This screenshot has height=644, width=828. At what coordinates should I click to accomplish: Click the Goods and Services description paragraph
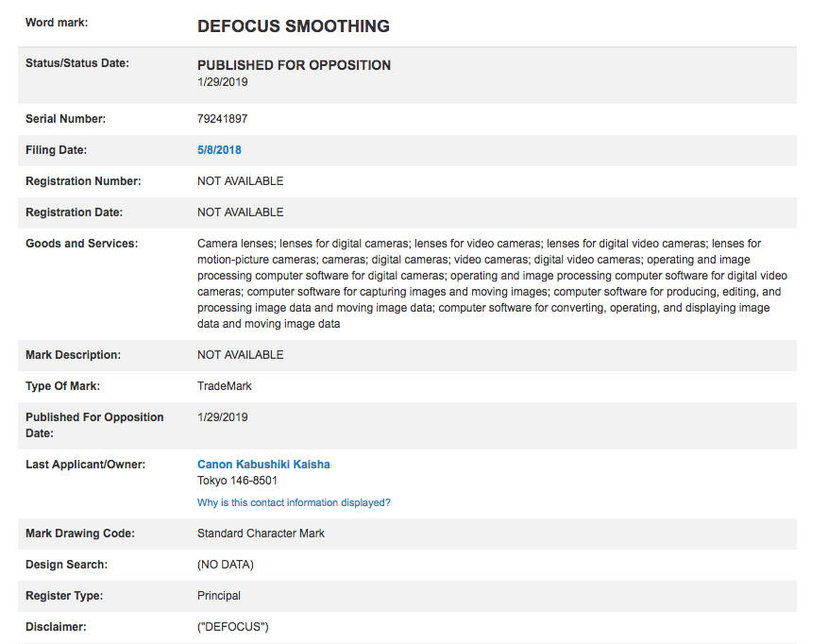click(x=492, y=283)
